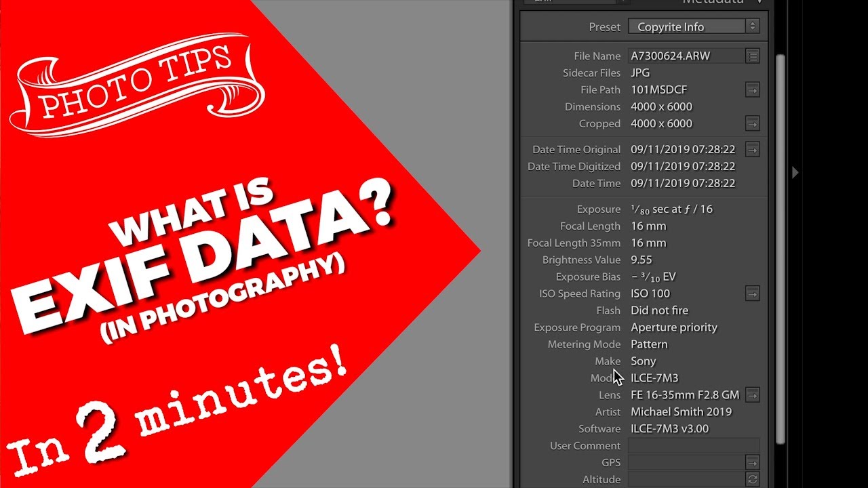Click the Artist label
The image size is (868, 488).
[608, 411]
